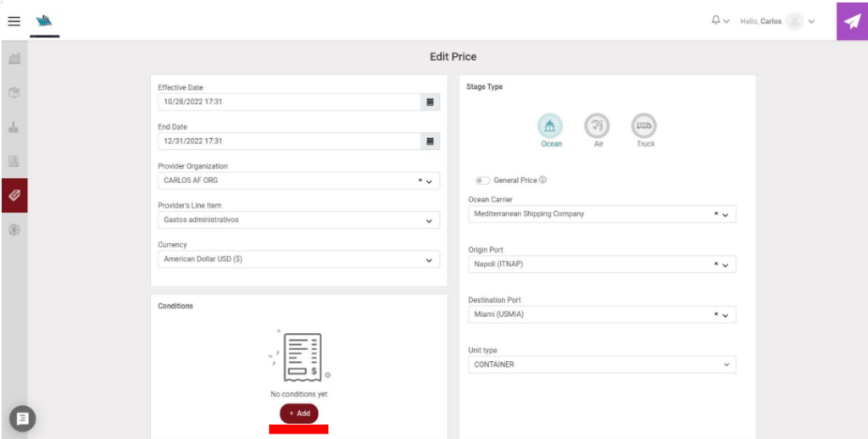Open the package box sidebar icon
Viewport: 868px width, 439px height.
tap(14, 92)
